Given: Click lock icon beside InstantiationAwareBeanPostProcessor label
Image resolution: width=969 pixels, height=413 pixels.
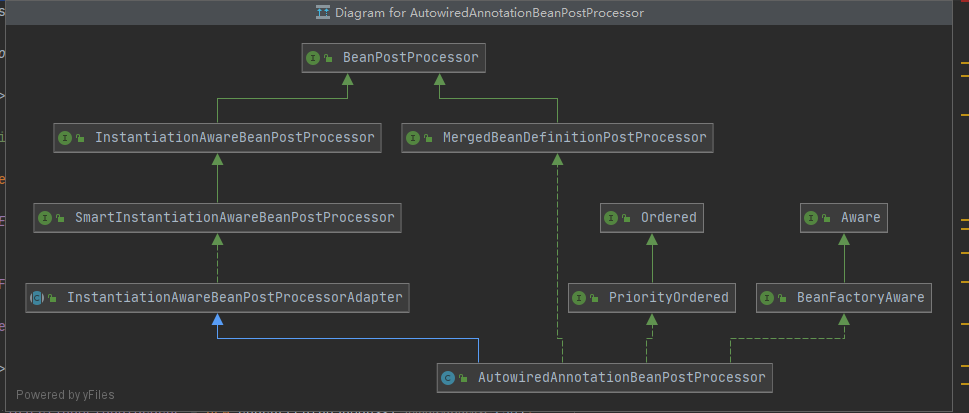Looking at the screenshot, I should point(80,138).
